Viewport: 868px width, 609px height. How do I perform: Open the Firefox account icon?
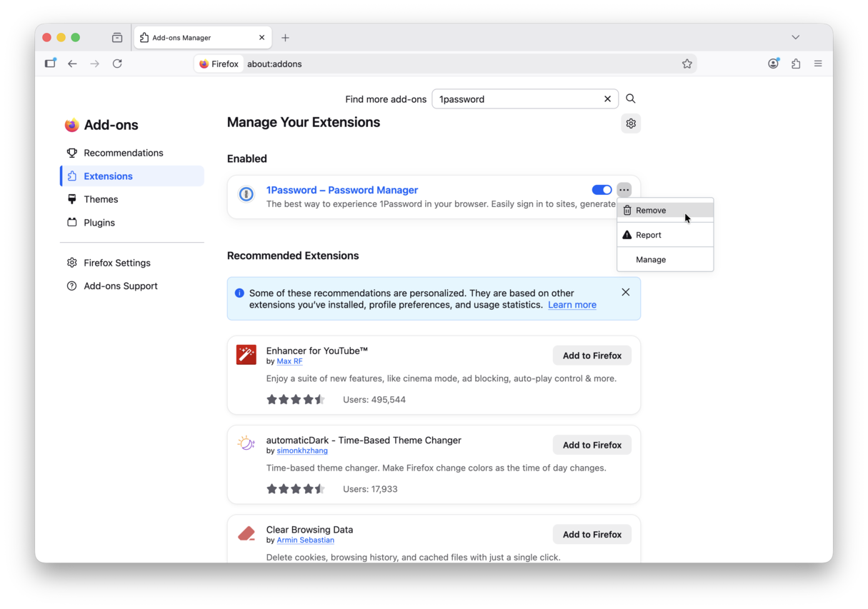pos(773,64)
